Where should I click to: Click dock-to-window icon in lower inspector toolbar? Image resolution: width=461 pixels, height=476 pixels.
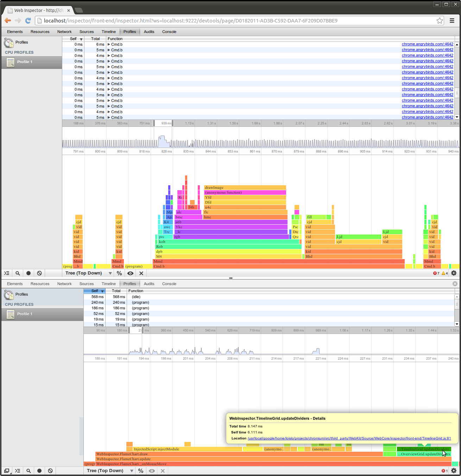pos(7,471)
